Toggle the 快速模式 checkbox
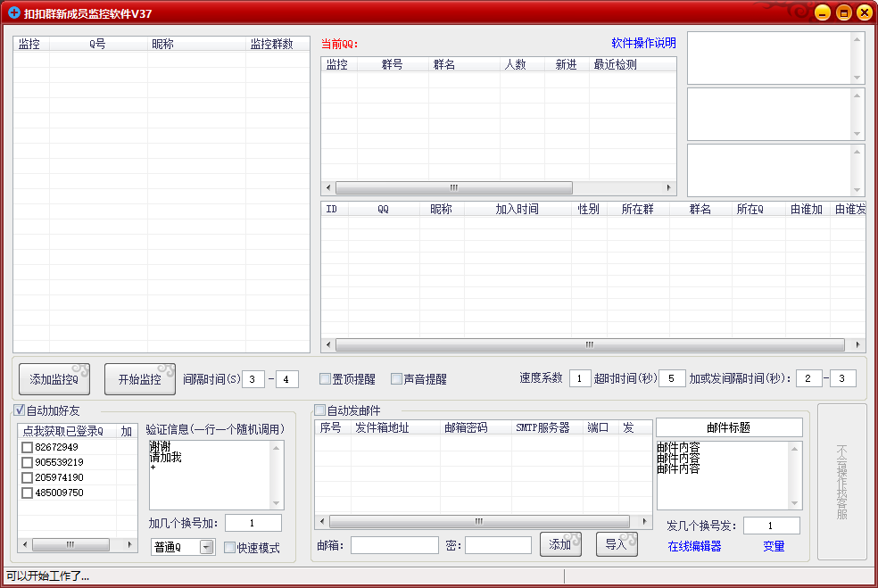 229,548
